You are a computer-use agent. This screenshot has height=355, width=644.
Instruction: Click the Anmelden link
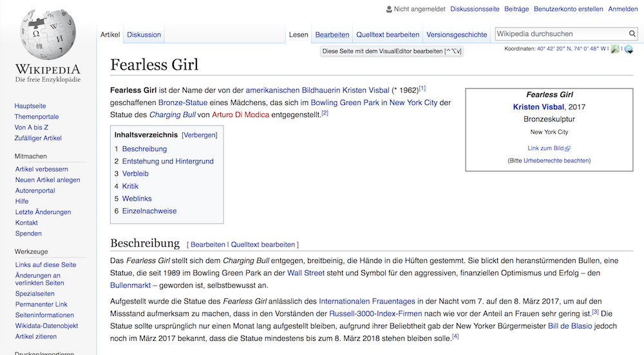pos(623,9)
